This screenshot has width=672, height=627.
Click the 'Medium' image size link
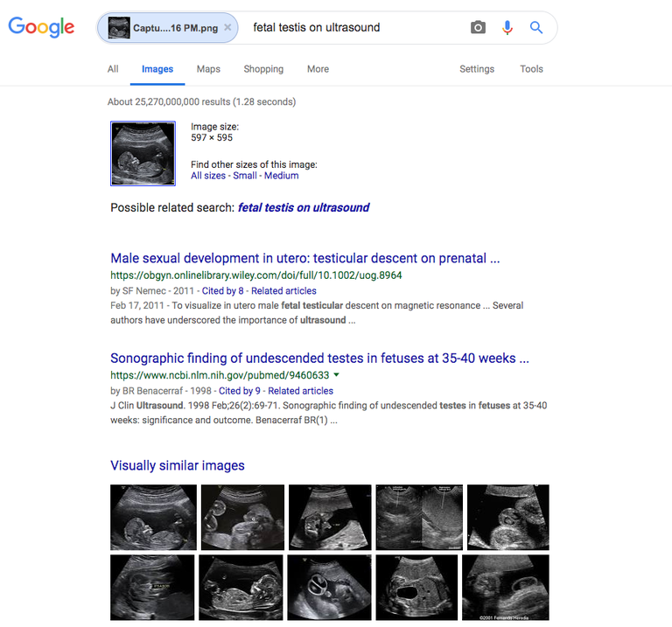[x=282, y=176]
